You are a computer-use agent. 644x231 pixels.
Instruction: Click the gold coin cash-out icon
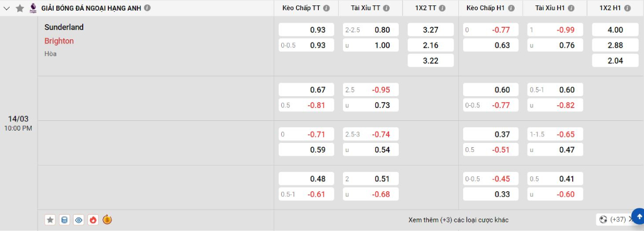[107, 219]
